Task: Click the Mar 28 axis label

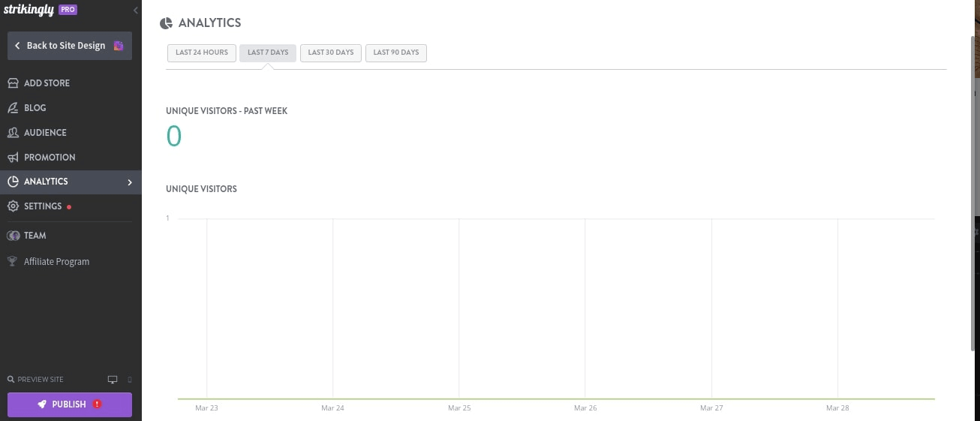Action: click(x=837, y=408)
